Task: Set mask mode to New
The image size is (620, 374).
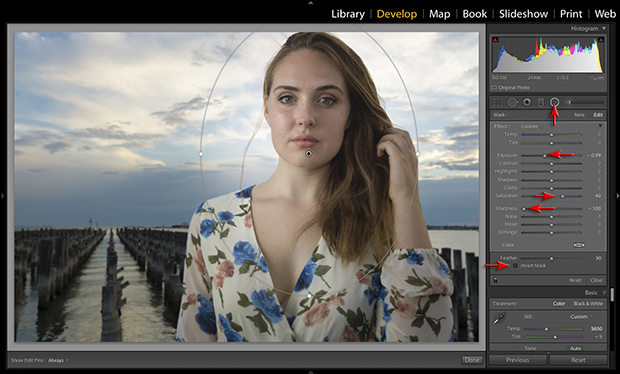Action: 579,115
